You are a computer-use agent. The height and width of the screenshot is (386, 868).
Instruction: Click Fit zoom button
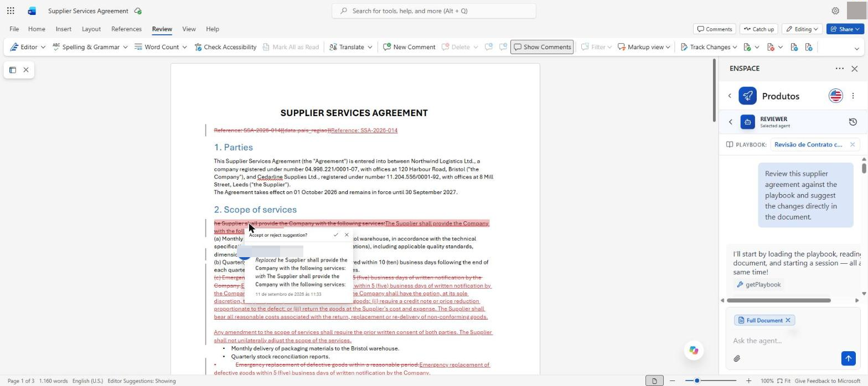pos(783,380)
